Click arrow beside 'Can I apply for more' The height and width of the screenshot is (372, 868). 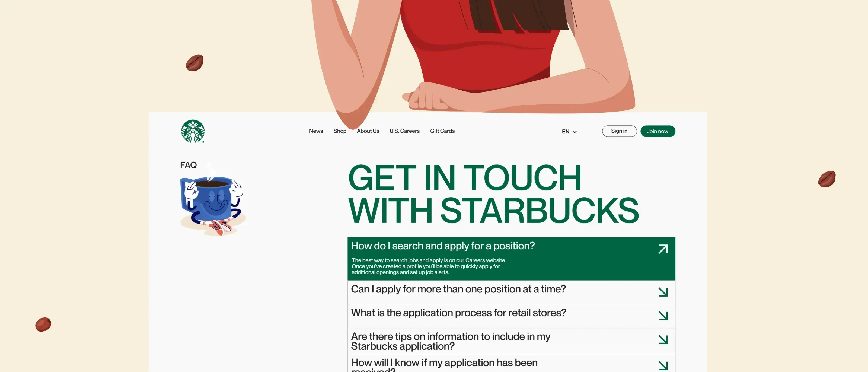click(x=663, y=292)
